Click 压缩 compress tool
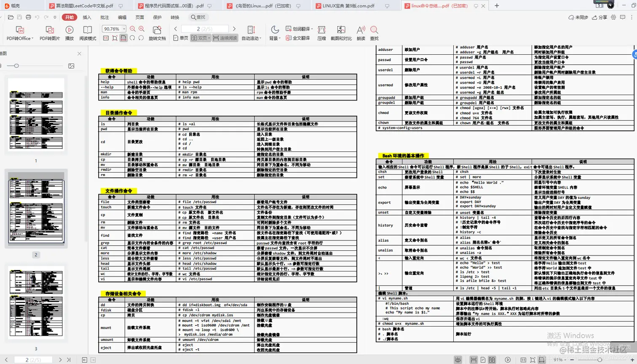 pos(321,34)
